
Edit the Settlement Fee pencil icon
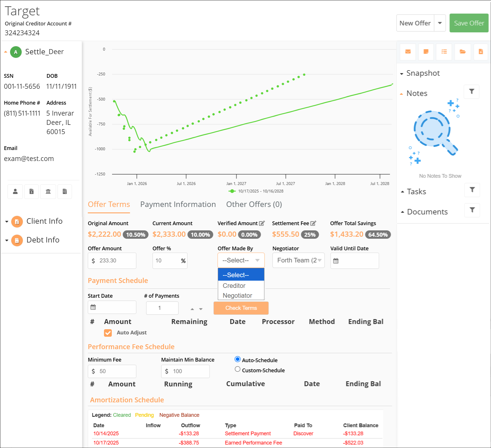coord(313,223)
